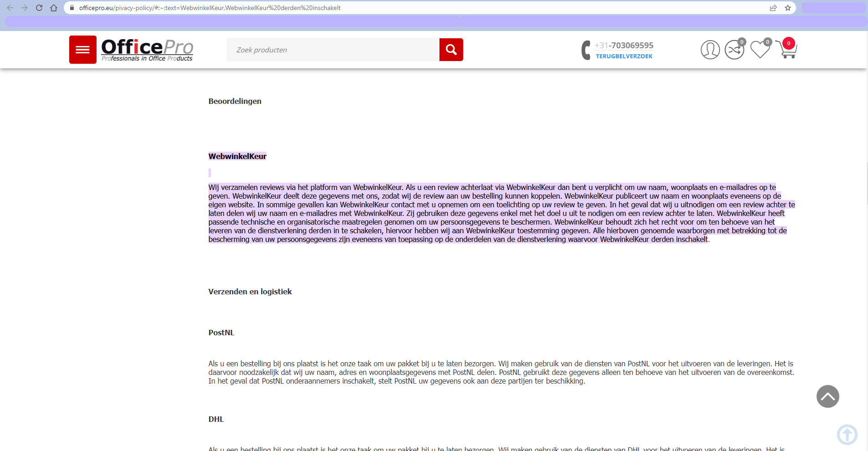Bookmark this page with the star

pyautogui.click(x=788, y=8)
